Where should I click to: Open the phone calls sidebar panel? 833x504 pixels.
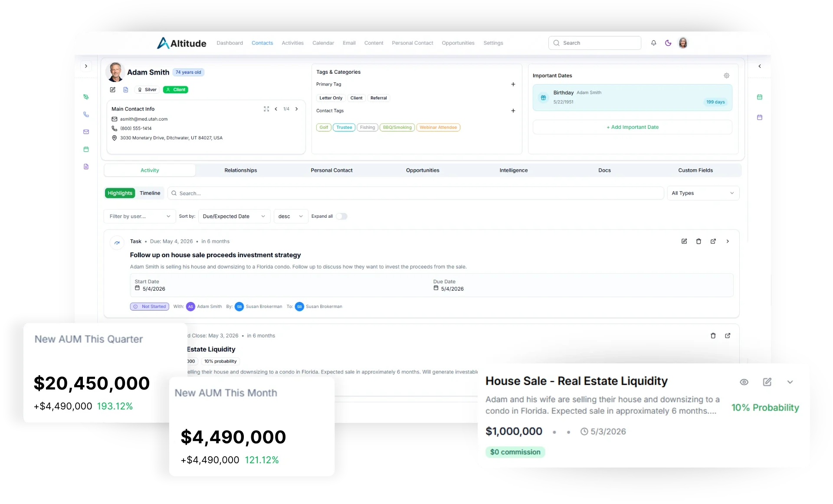click(86, 115)
